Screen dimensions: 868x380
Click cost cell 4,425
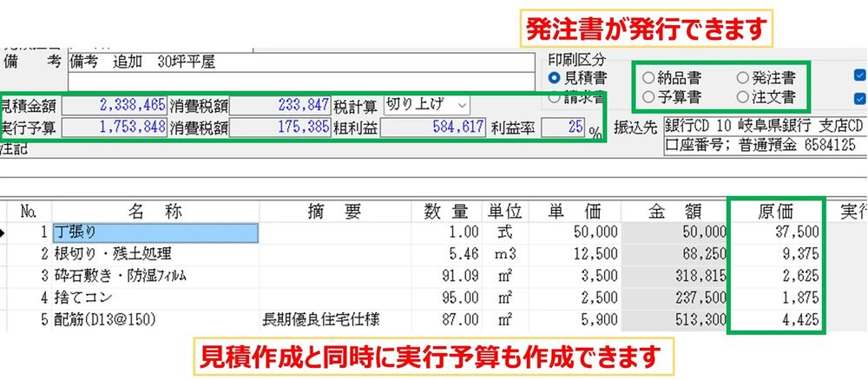[x=775, y=320]
